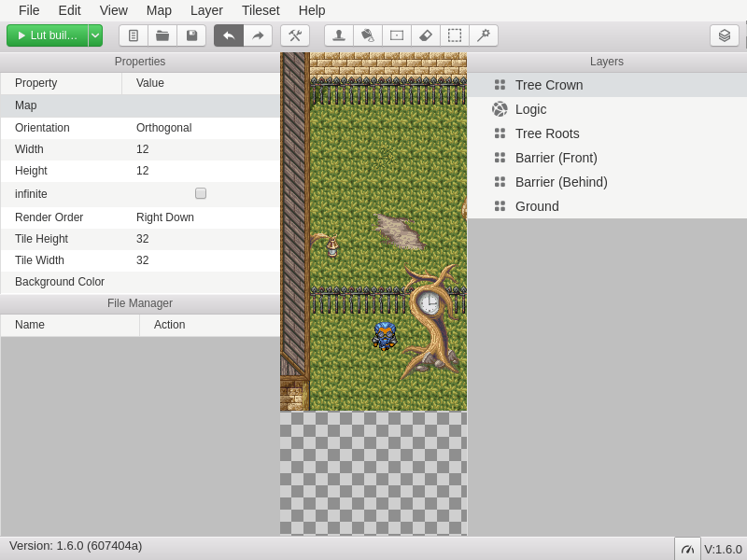Click the layers stack toolbar button
This screenshot has height=560, width=747.
[725, 35]
